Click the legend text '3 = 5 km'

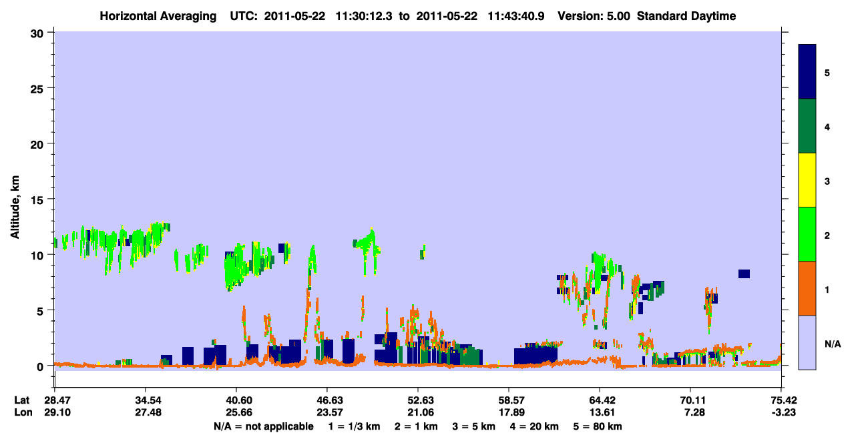point(473,426)
